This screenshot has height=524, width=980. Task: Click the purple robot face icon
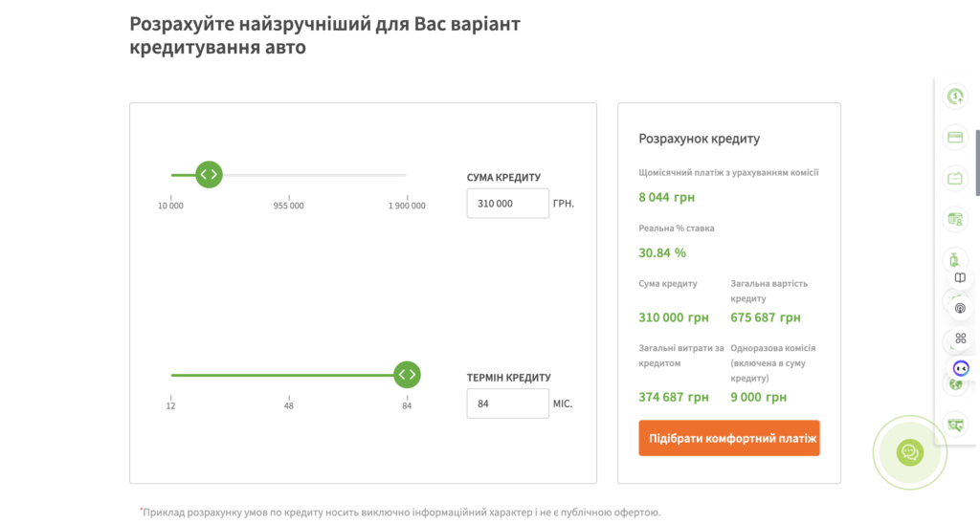click(960, 368)
